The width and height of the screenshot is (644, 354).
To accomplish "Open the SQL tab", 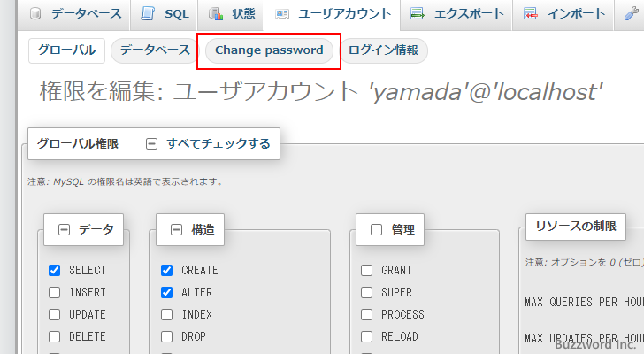I will 164,14.
